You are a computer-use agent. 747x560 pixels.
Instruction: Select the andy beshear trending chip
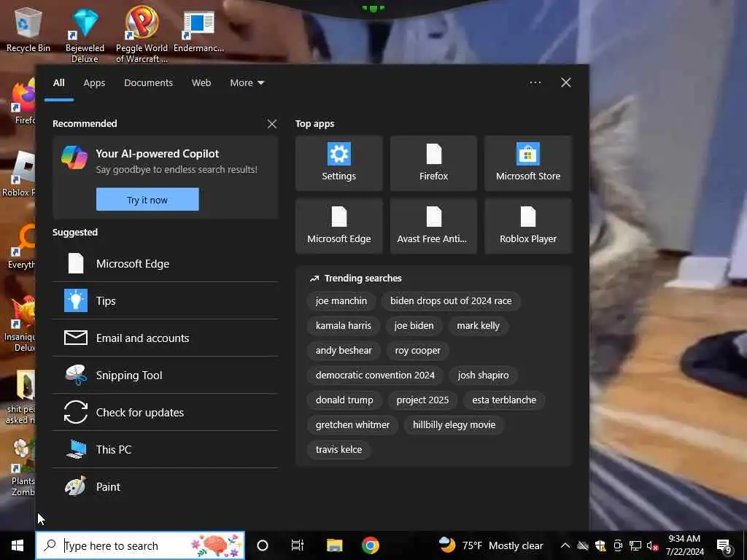(344, 351)
